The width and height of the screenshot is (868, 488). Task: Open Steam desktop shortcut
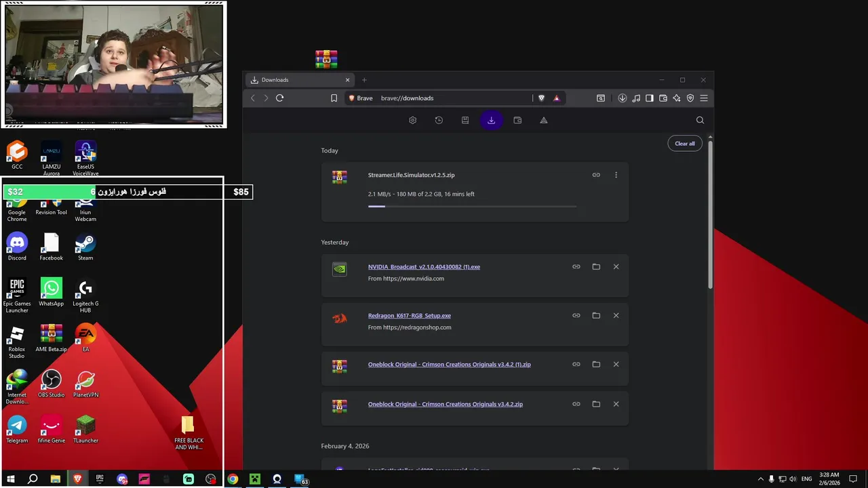click(85, 247)
